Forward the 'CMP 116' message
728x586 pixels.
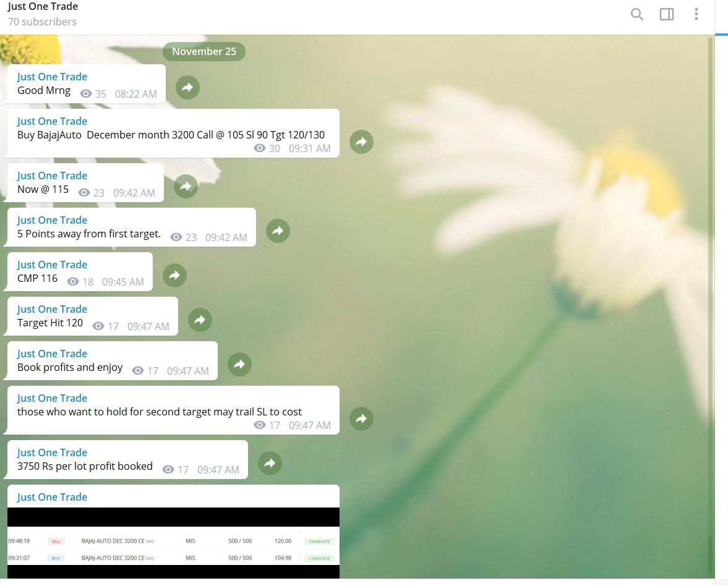(174, 275)
